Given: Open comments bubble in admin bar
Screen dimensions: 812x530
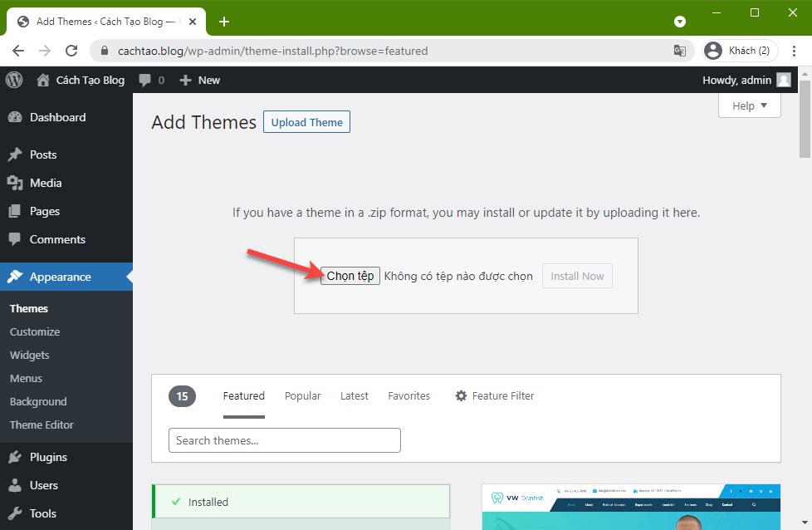Looking at the screenshot, I should 151,80.
